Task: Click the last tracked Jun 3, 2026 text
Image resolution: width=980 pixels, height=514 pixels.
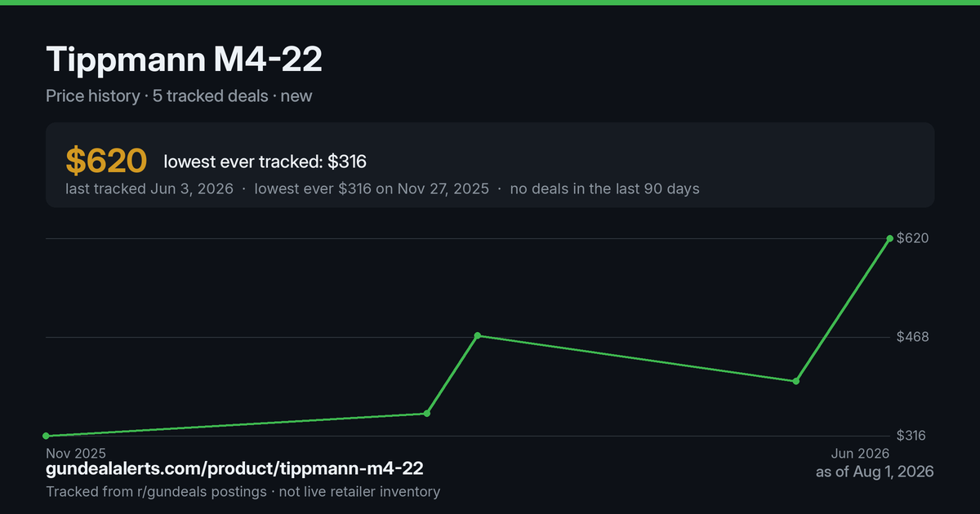Action: coord(149,188)
